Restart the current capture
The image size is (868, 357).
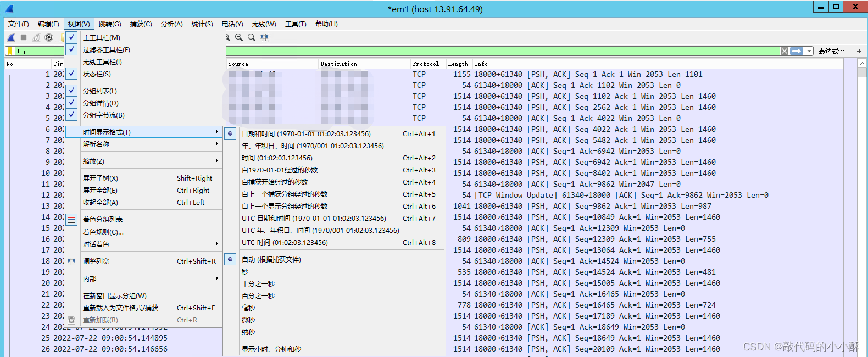tap(36, 37)
